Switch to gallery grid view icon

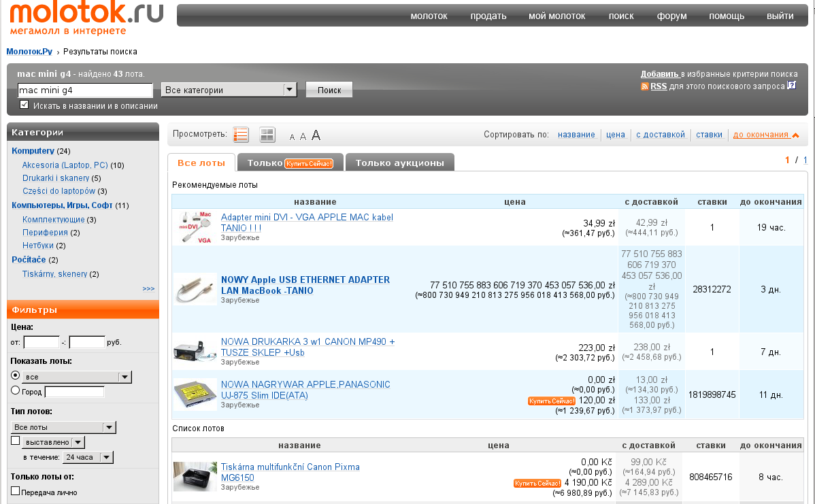click(x=267, y=135)
